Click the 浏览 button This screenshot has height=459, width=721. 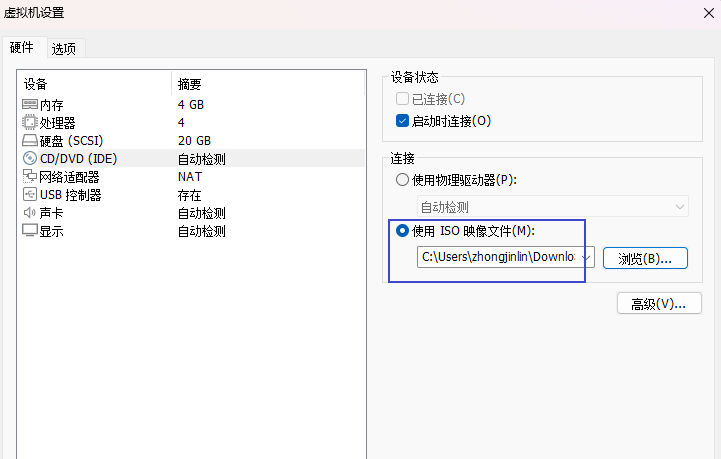pyautogui.click(x=645, y=258)
